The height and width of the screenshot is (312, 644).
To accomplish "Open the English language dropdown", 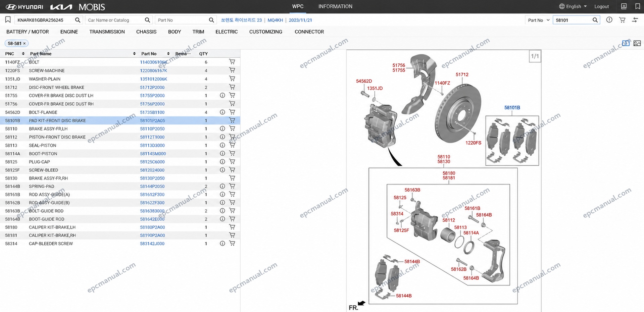I will (x=573, y=6).
